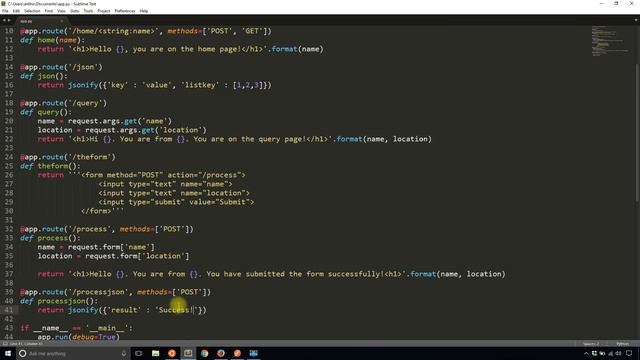Image resolution: width=640 pixels, height=360 pixels.
Task: Click 'def processjson():' on line 40
Action: 59,301
